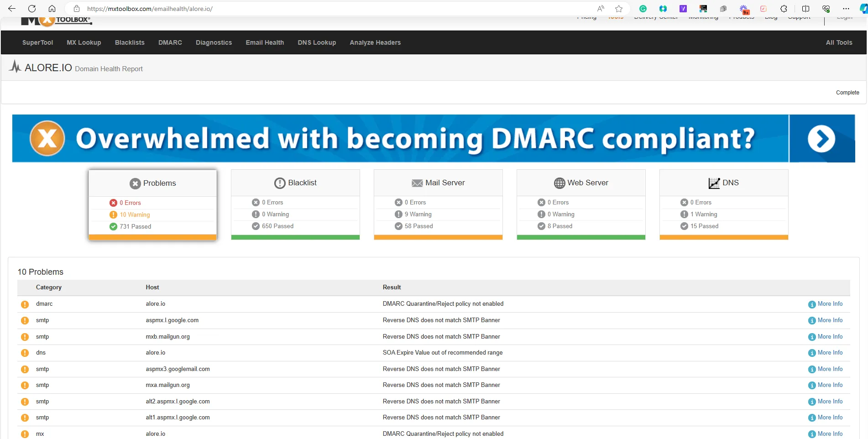
Task: Click the browser back arrow
Action: coord(12,9)
